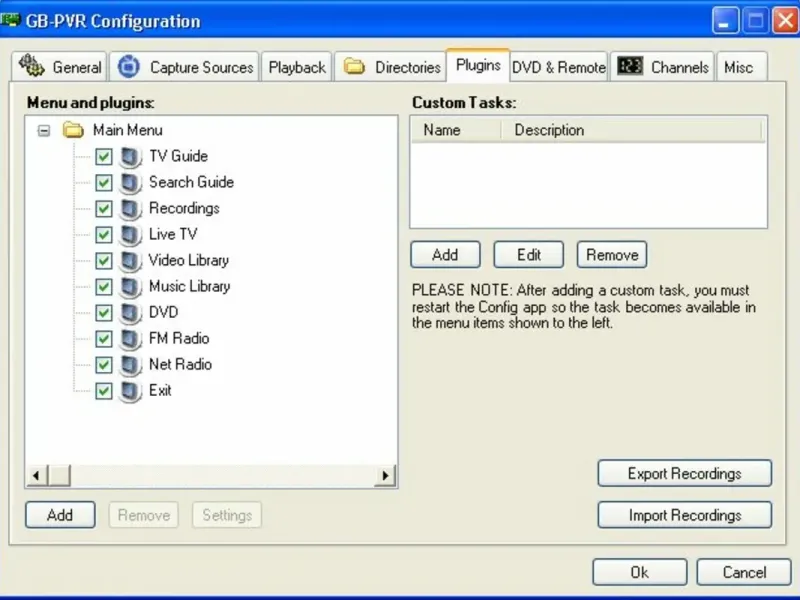Open the Playback tab
Image resolution: width=800 pixels, height=600 pixels.
pos(296,67)
